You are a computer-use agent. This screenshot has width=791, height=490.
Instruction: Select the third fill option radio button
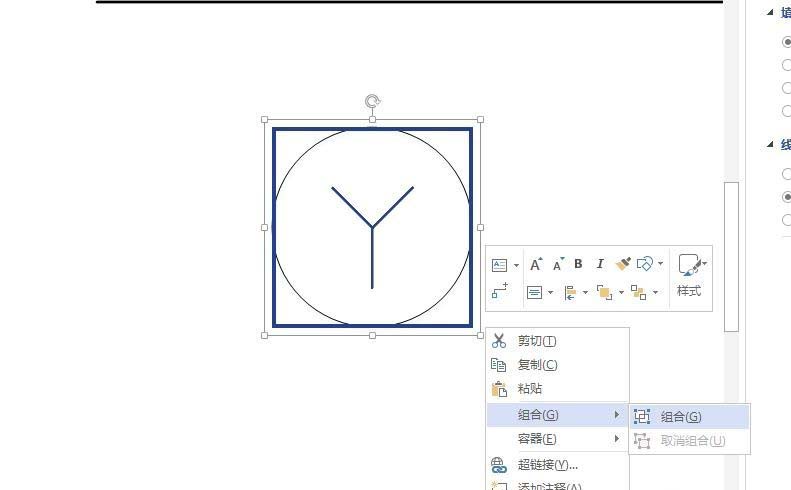point(787,88)
